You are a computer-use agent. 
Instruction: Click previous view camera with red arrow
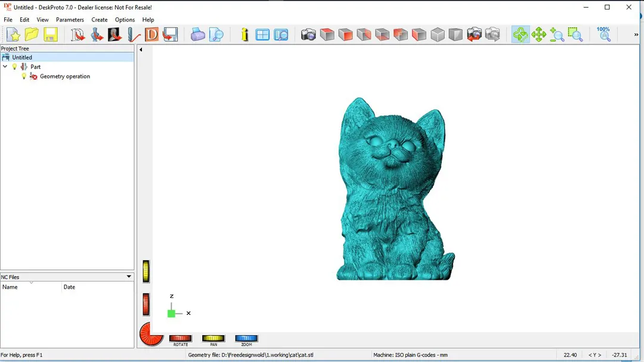474,35
